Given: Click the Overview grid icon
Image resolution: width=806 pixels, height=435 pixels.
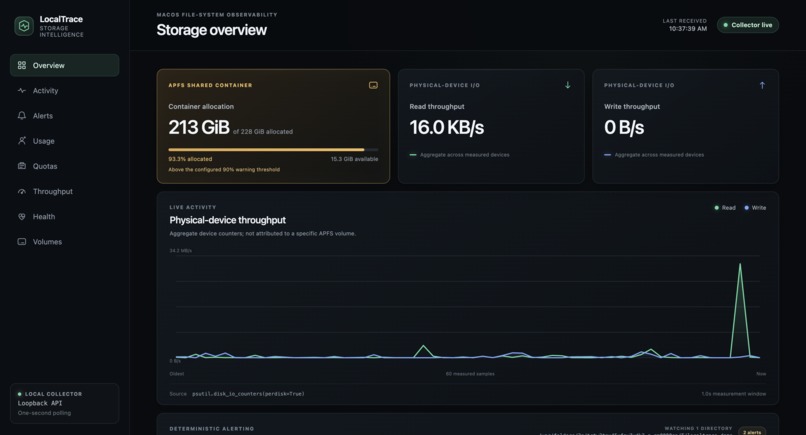Looking at the screenshot, I should pyautogui.click(x=22, y=65).
